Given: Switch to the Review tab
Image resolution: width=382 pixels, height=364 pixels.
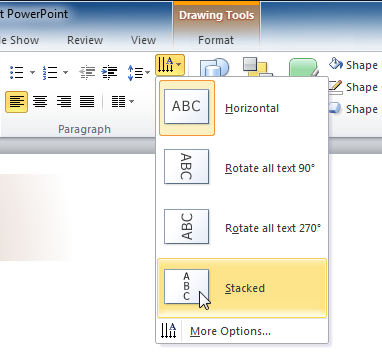Looking at the screenshot, I should 85,40.
